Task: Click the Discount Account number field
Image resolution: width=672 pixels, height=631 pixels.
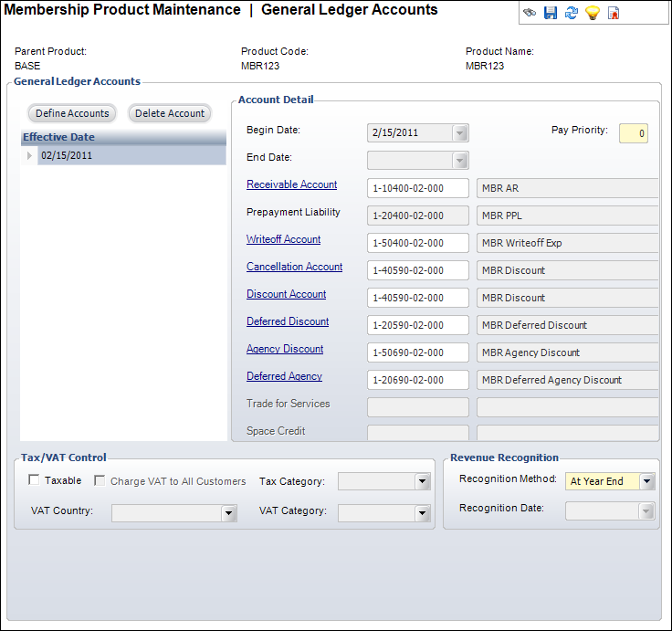Action: click(417, 298)
